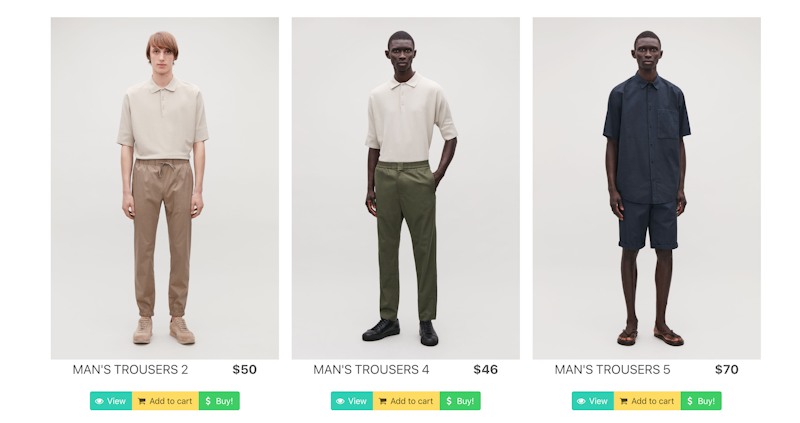Click dollar icon under Man's Trousers 5
The image size is (800, 423).
point(689,401)
